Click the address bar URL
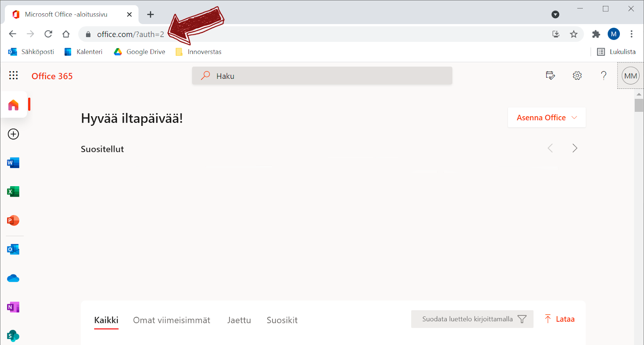 tap(130, 34)
